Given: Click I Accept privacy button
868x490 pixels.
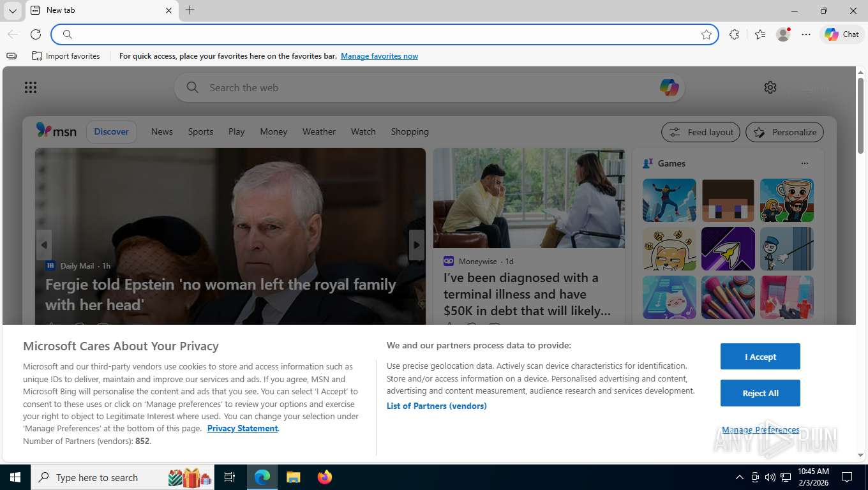Looking at the screenshot, I should pos(760,357).
